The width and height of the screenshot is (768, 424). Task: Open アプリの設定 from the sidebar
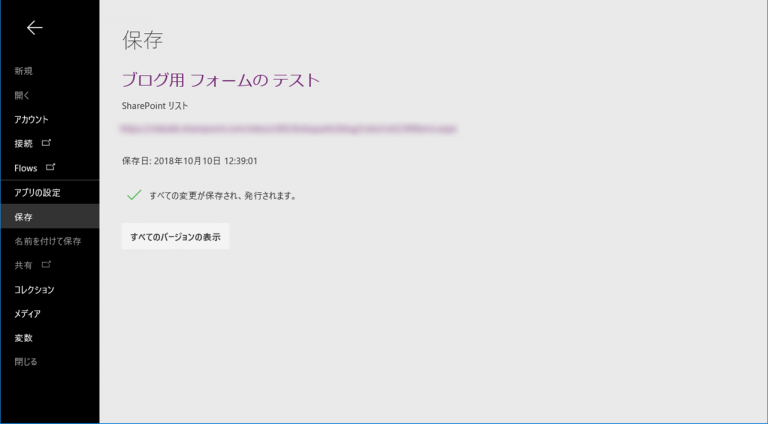[37, 192]
